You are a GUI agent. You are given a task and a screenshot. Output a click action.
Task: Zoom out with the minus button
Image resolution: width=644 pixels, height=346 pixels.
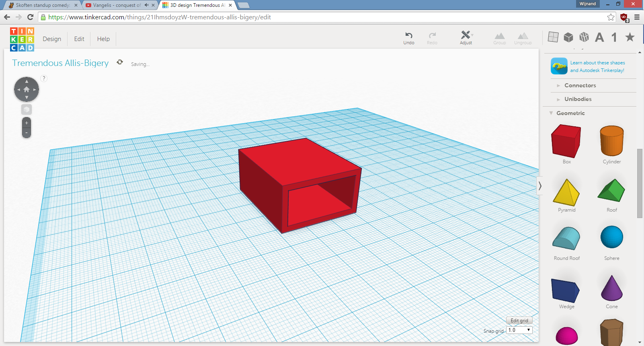point(27,132)
